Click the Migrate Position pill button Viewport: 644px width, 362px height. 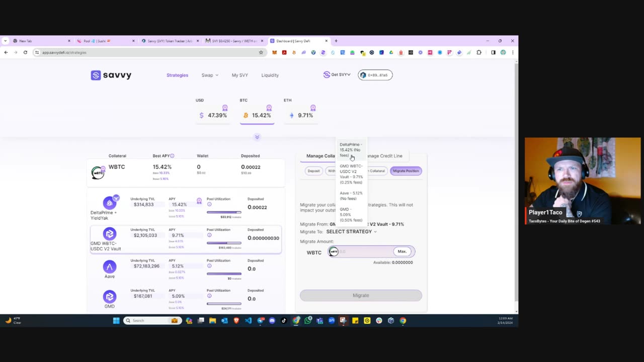click(406, 171)
